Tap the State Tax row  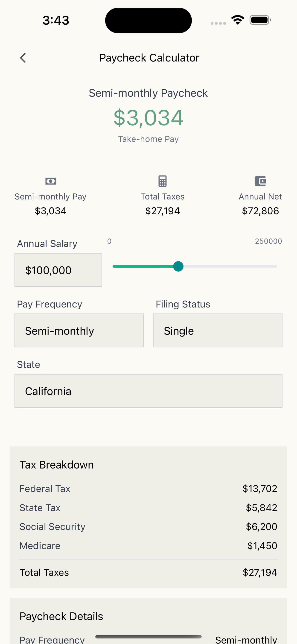[x=148, y=508]
